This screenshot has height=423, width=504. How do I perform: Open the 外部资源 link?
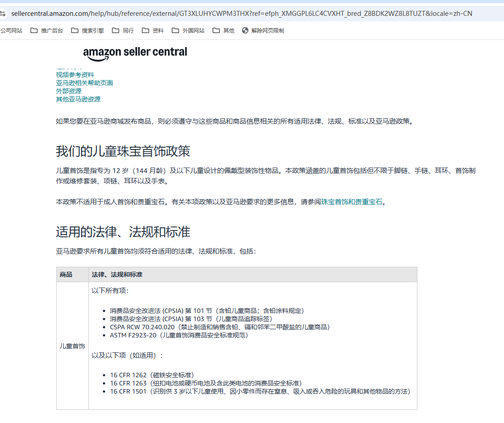(69, 91)
